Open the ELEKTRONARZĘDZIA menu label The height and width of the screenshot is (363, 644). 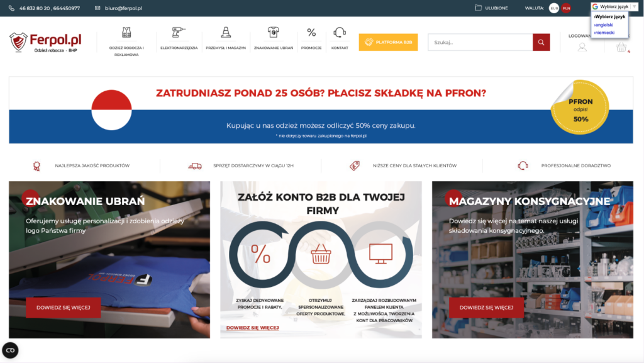tap(179, 48)
